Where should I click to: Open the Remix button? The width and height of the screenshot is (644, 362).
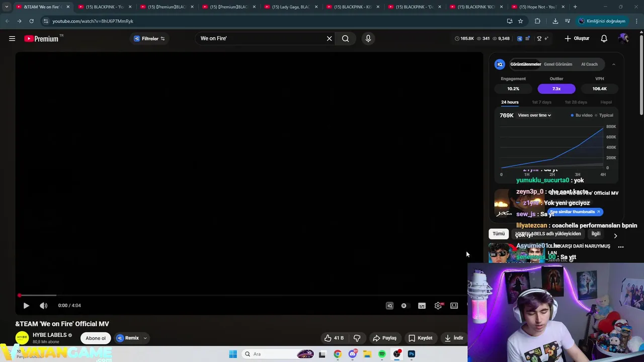pos(128,338)
